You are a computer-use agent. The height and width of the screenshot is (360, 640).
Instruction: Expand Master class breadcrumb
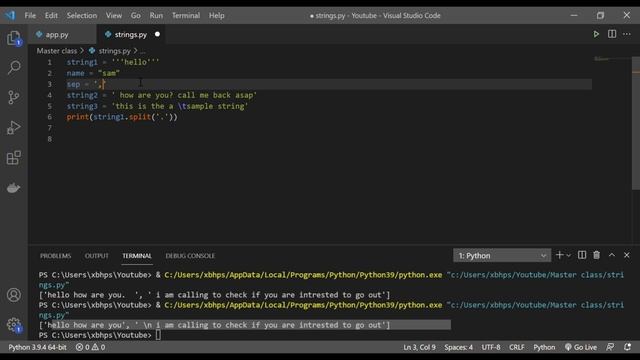coord(57,51)
